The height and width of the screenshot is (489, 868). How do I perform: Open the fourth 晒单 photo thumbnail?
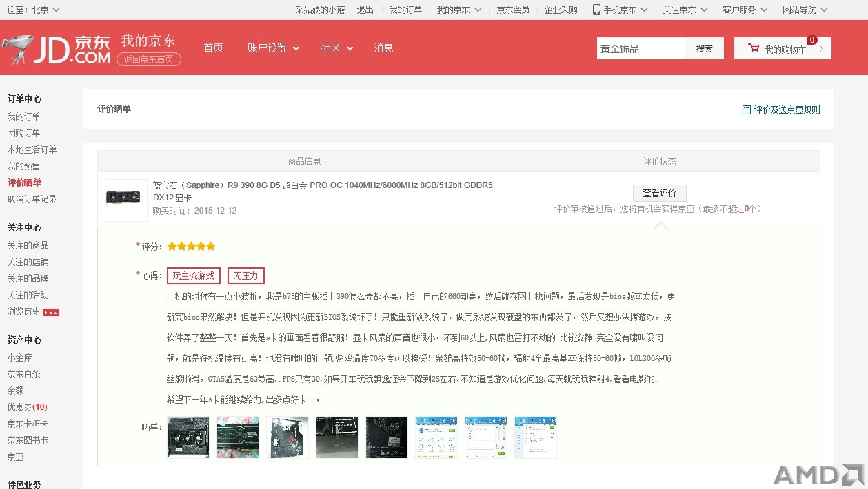(337, 437)
